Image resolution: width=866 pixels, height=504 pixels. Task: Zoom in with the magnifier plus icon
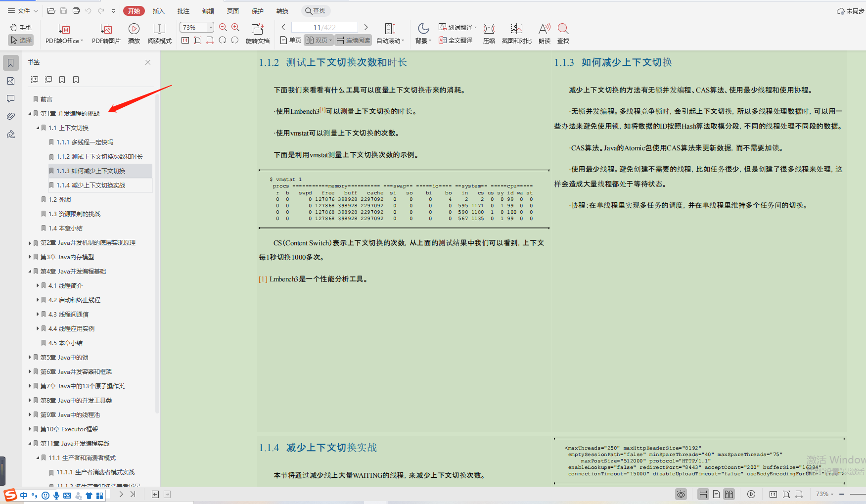[235, 27]
